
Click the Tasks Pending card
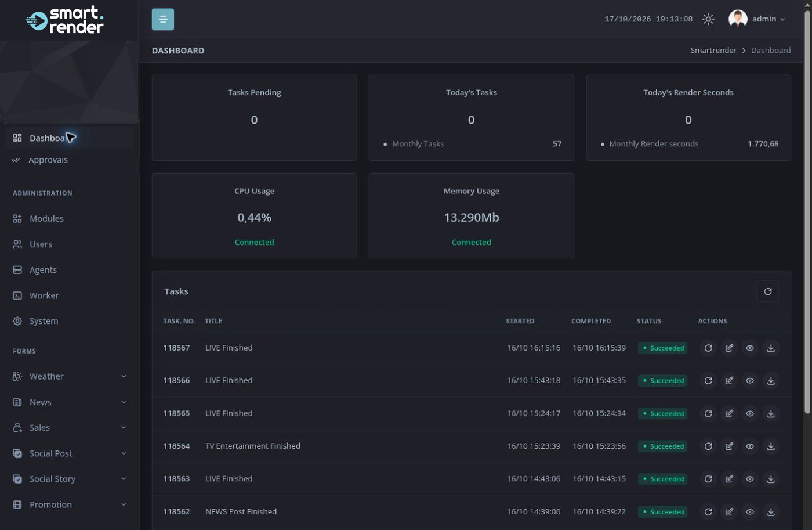pyautogui.click(x=254, y=118)
